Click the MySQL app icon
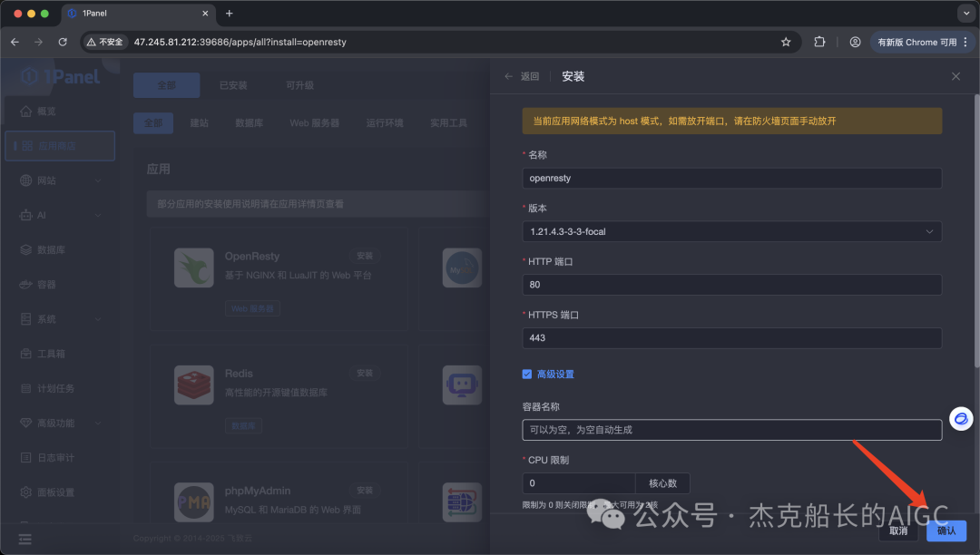 (x=462, y=268)
